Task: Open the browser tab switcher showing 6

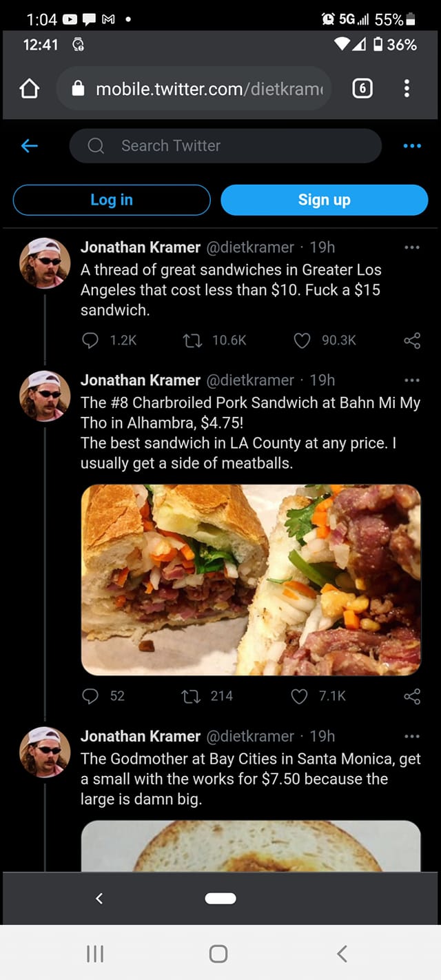Action: (x=362, y=88)
